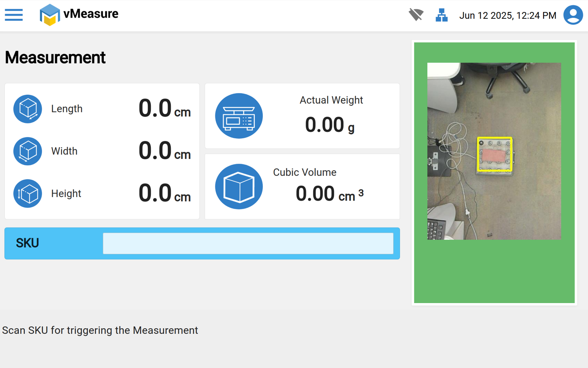Screen dimensions: 588x368
Task: Click the Wi-Fi disconnected status icon
Action: pyautogui.click(x=415, y=15)
